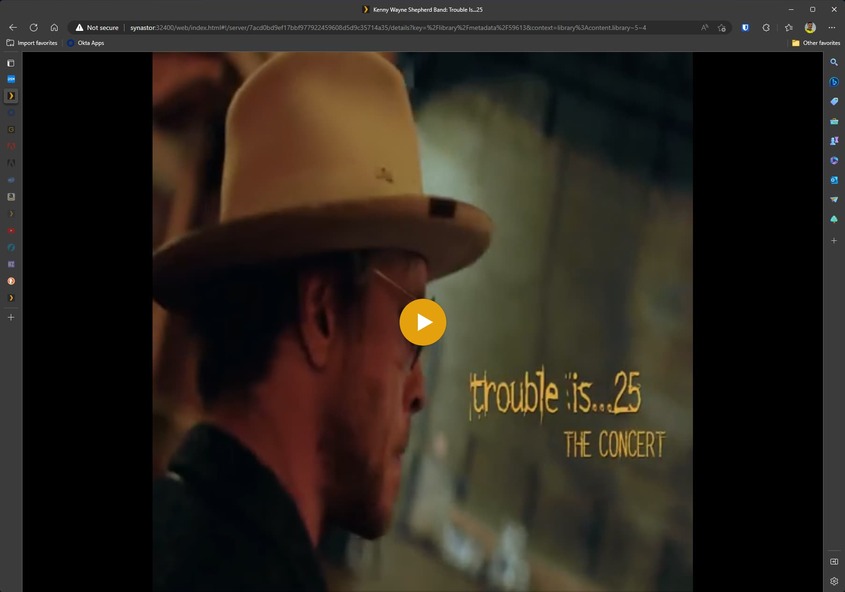Click the Not secure warning indicator
Screen dimensions: 845x592
[97, 27]
